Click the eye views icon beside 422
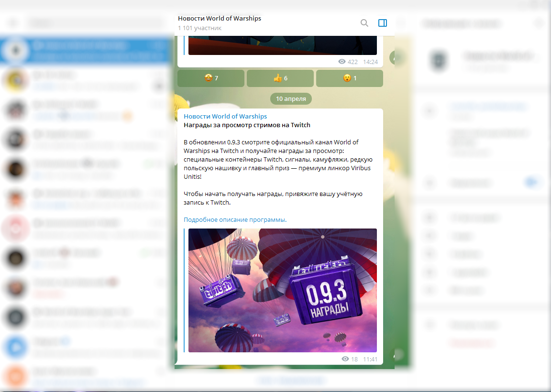551x392 pixels. (x=342, y=62)
